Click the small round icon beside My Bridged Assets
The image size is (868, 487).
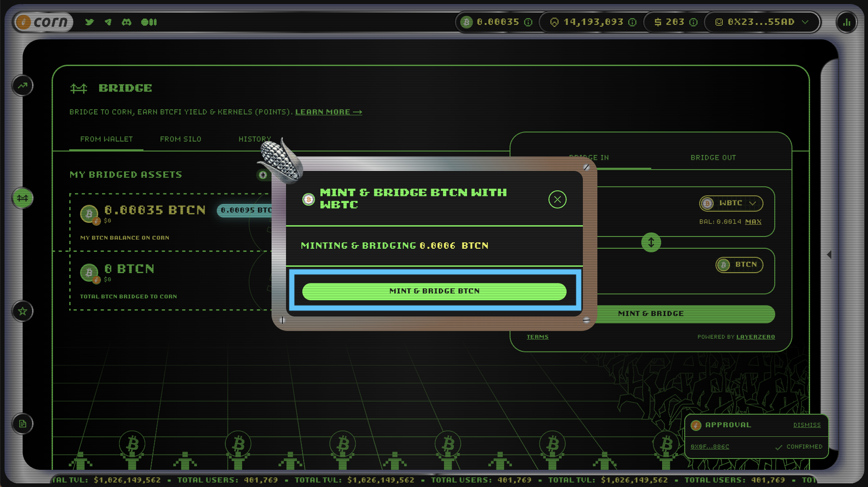click(262, 175)
